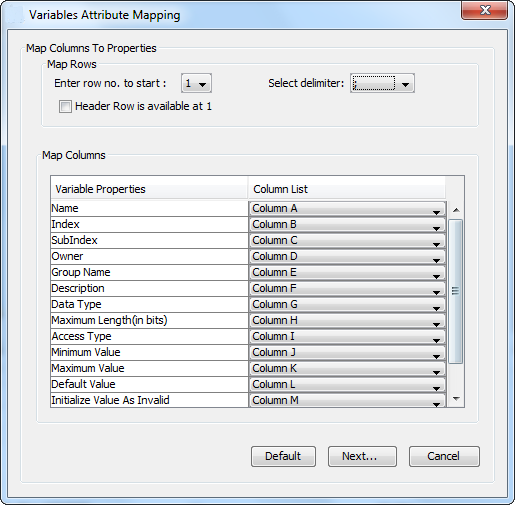Screen dimensions: 515x505
Task: Open the row number to start dropdown
Action: [196, 83]
